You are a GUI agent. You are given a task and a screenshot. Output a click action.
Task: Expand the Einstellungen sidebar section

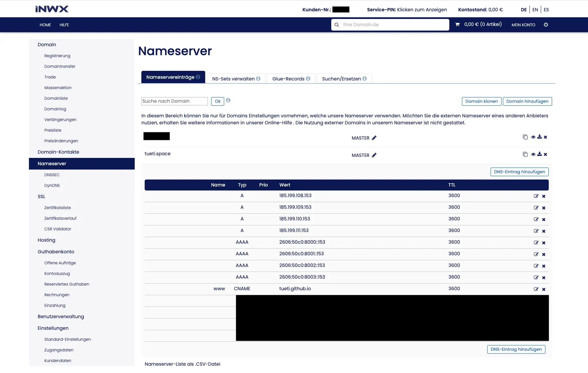point(53,328)
